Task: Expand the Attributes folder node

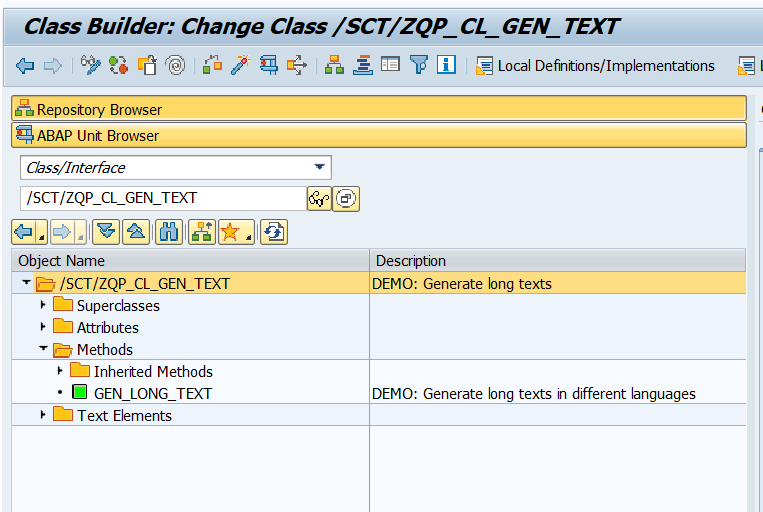Action: coord(43,327)
